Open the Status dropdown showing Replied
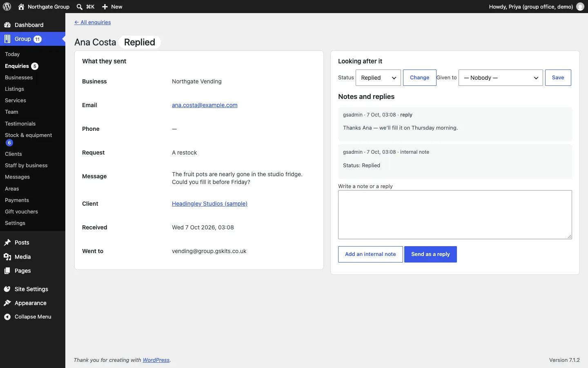588x368 pixels. 379,78
